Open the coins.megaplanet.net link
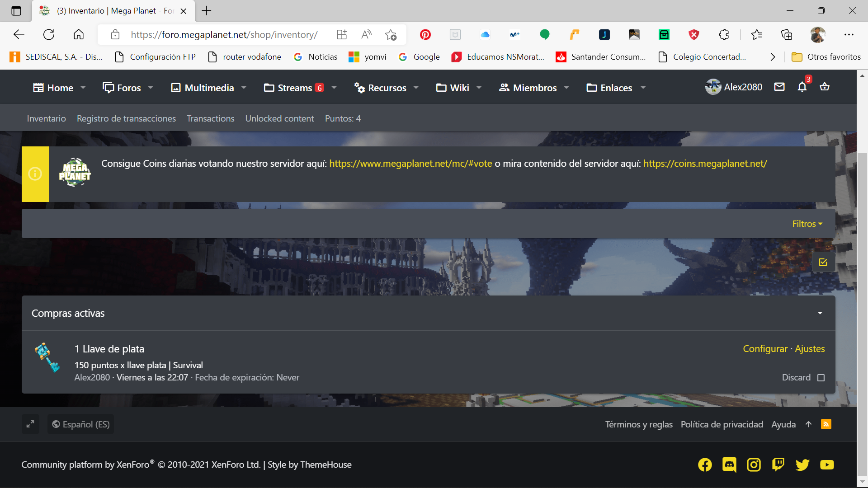868x488 pixels. pyautogui.click(x=705, y=164)
